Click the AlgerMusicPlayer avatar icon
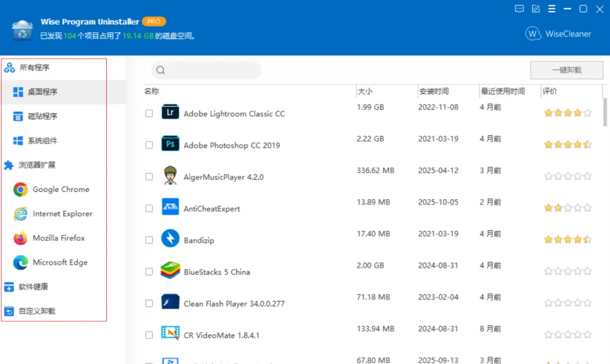Viewport: 610px width, 364px height. pyautogui.click(x=170, y=176)
